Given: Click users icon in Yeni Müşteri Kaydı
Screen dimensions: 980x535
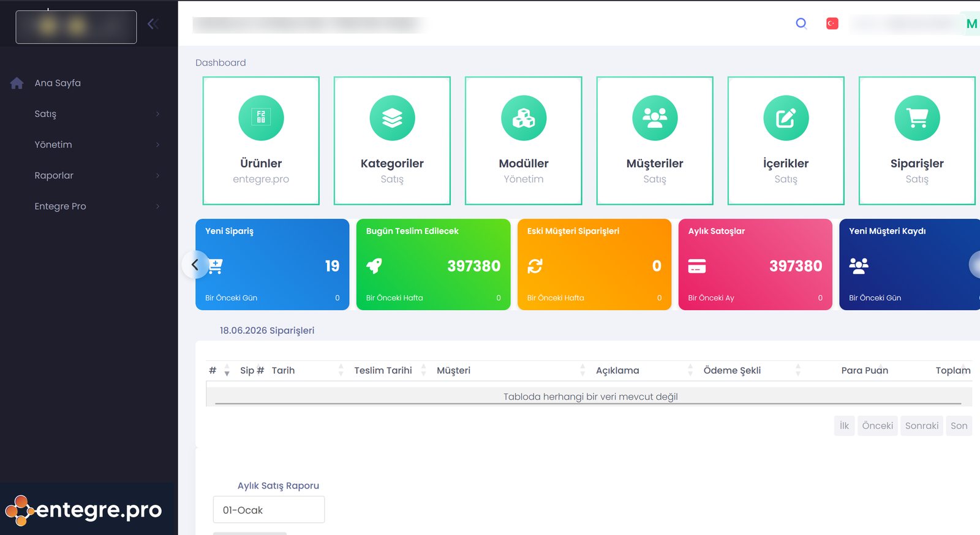Looking at the screenshot, I should 859,265.
